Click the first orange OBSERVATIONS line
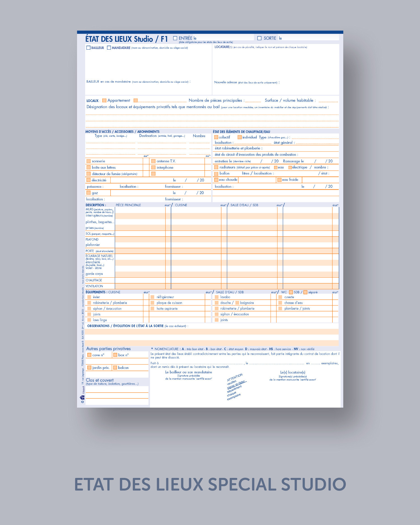Screen dimensions: 420x525 [212, 332]
